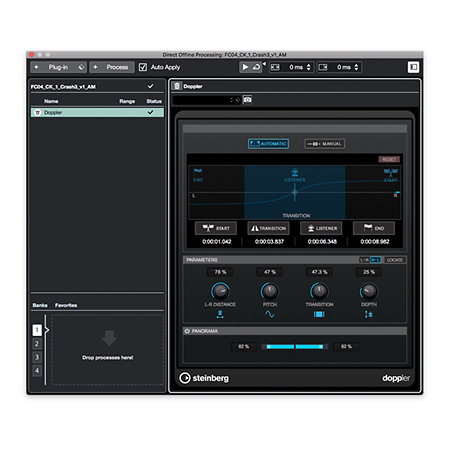This screenshot has width=450, height=450.
Task: Click the audition volume indicator triangle
Action: tap(264, 63)
